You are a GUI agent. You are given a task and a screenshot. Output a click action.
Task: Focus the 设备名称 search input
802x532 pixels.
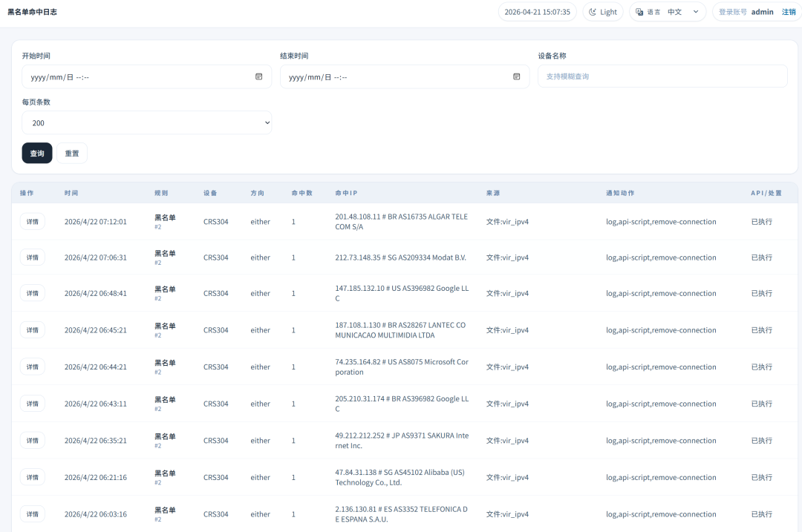[662, 76]
